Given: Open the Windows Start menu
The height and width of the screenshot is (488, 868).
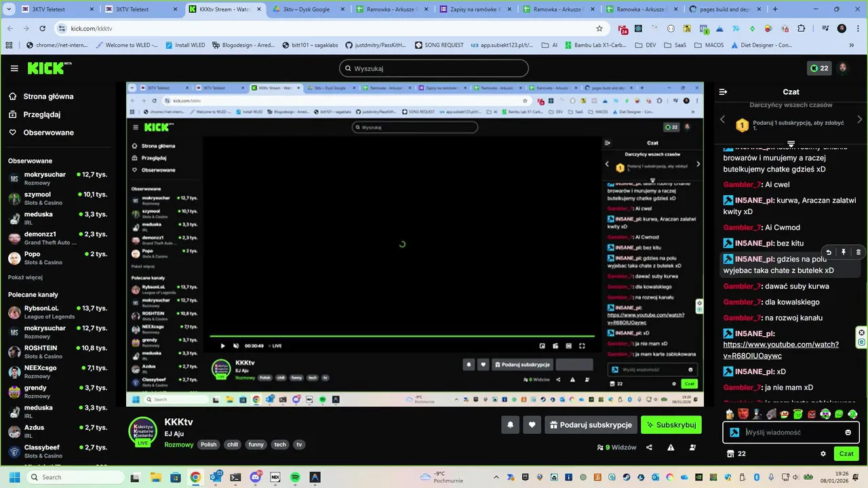Looking at the screenshot, I should 14,477.
